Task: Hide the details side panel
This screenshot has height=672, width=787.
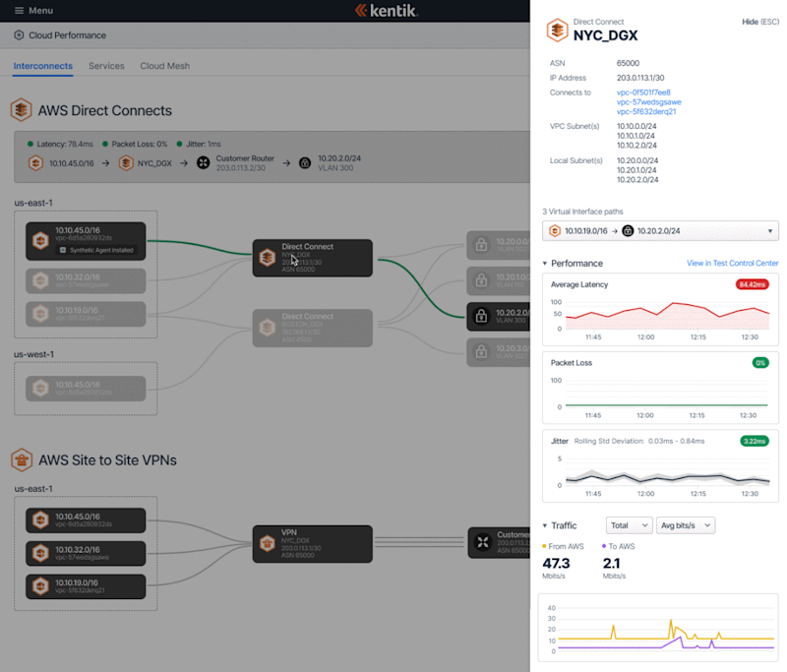Action: pyautogui.click(x=760, y=22)
